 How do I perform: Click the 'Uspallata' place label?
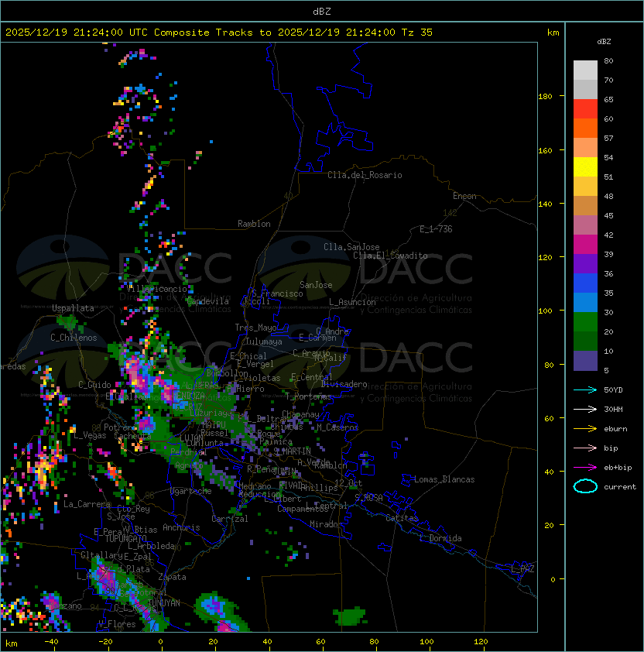(x=73, y=308)
